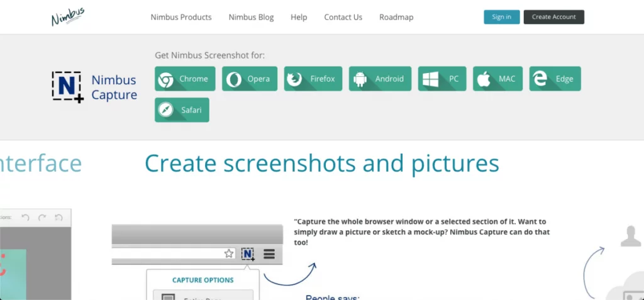Open Contact Us page

pyautogui.click(x=343, y=17)
